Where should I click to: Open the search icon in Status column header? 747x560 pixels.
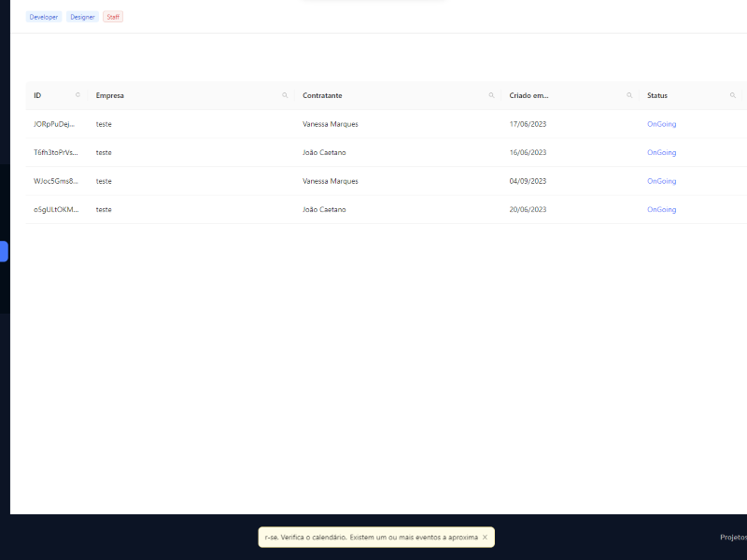(x=733, y=95)
